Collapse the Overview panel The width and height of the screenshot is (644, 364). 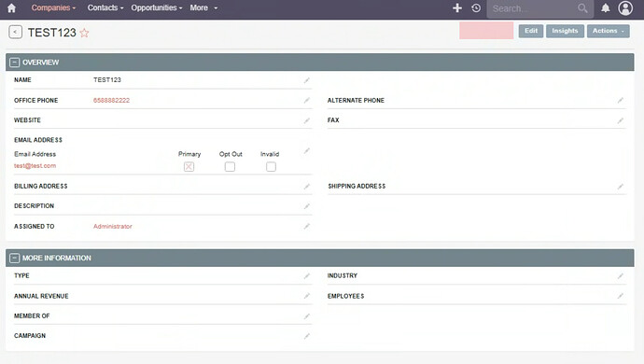(14, 63)
